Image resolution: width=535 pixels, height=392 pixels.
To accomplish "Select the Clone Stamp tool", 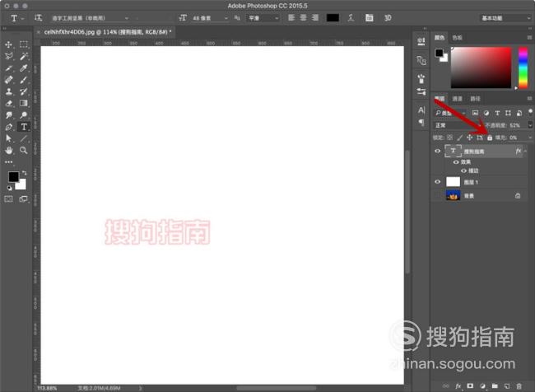I will [9, 91].
